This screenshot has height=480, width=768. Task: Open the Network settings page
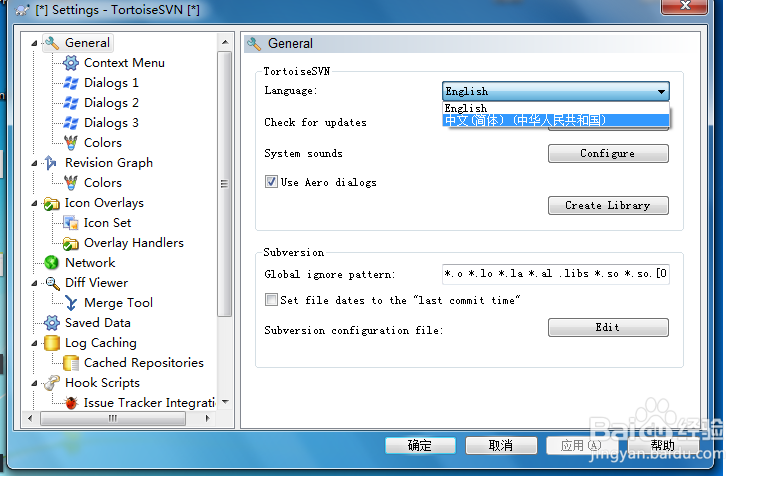(x=90, y=263)
